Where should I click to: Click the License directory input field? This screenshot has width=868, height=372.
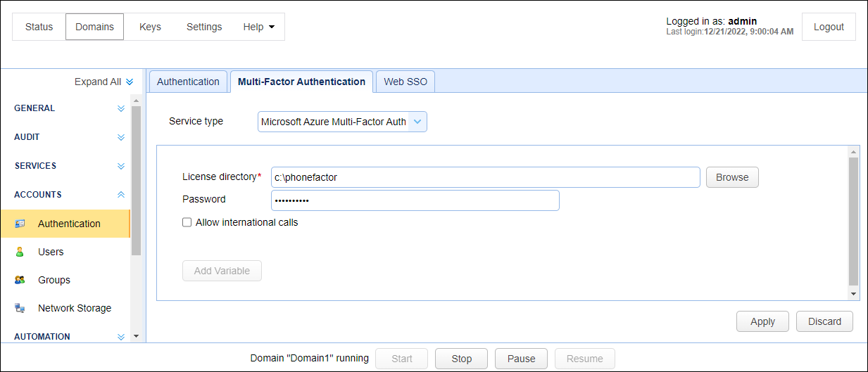(486, 177)
